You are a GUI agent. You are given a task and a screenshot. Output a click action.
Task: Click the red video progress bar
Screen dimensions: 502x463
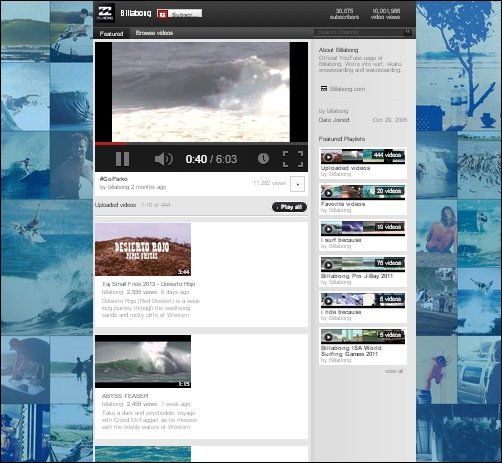[111, 144]
